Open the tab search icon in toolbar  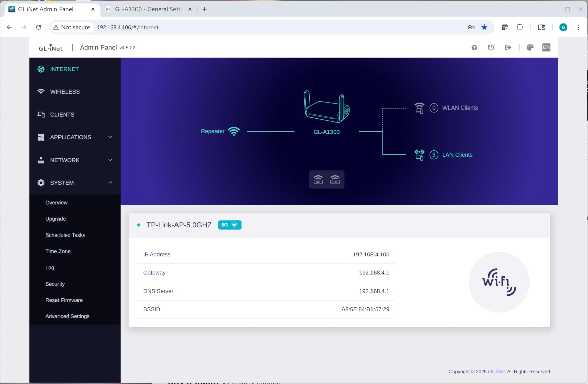pos(541,27)
